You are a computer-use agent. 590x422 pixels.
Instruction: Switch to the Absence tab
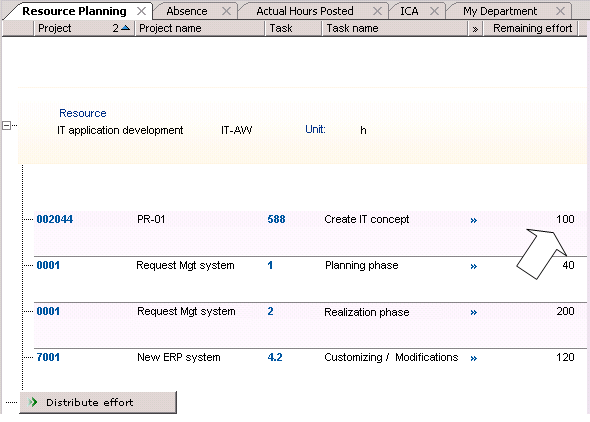[x=187, y=11]
